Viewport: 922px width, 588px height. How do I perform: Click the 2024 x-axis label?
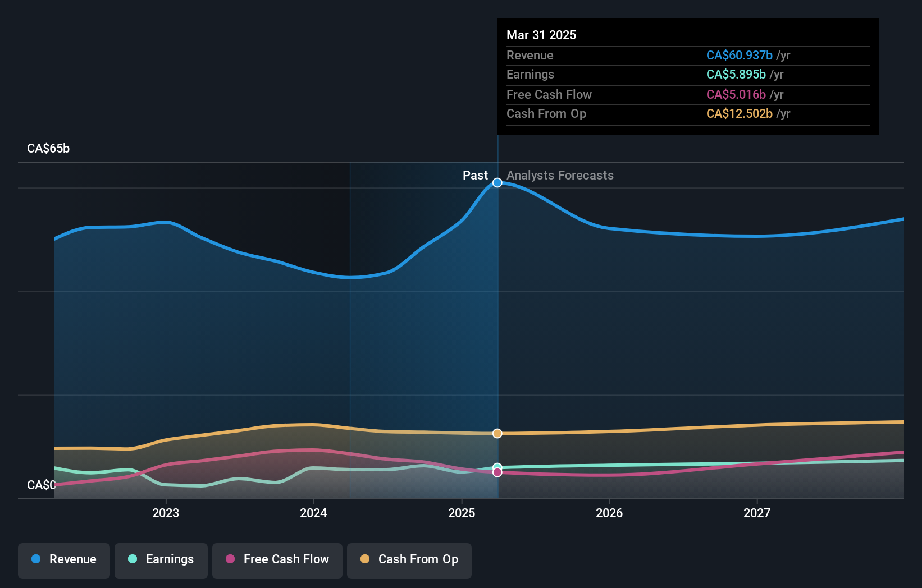313,513
